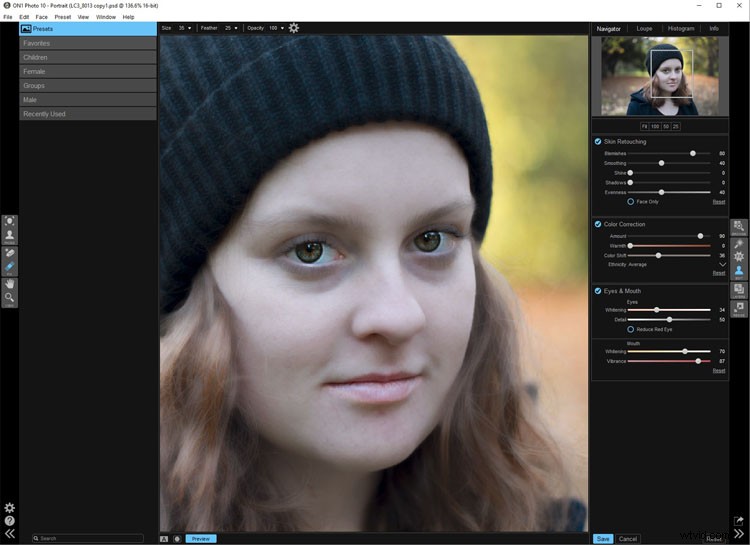Select the Faces person tool icon

[x=10, y=236]
